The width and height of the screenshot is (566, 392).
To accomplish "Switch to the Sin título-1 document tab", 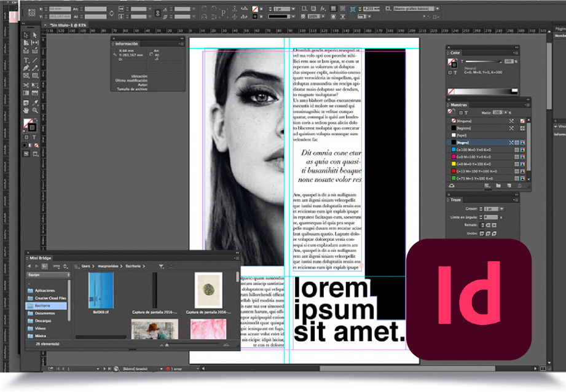I will click(68, 25).
